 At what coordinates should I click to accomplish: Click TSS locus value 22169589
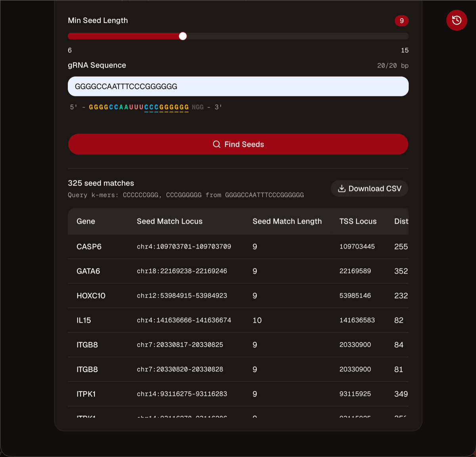[355, 271]
